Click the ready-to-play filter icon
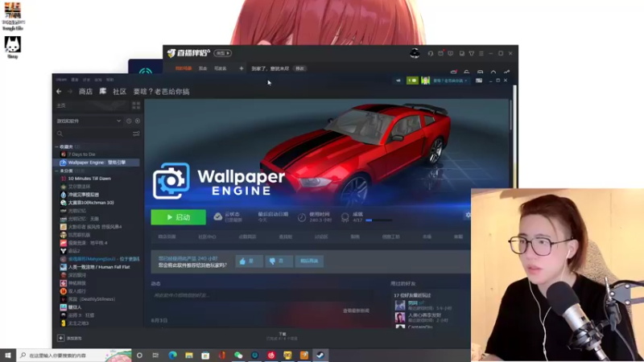Screen dimensions: 644x362 pos(138,121)
